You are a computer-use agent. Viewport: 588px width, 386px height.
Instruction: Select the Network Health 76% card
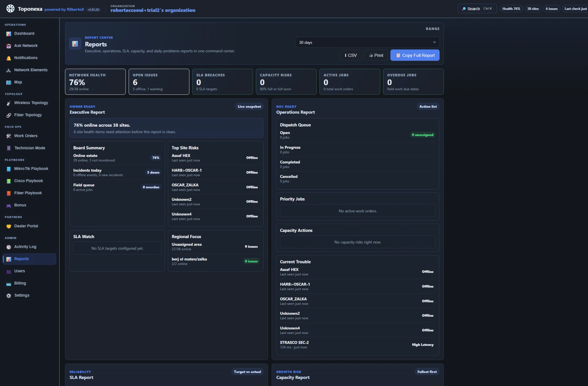click(95, 82)
